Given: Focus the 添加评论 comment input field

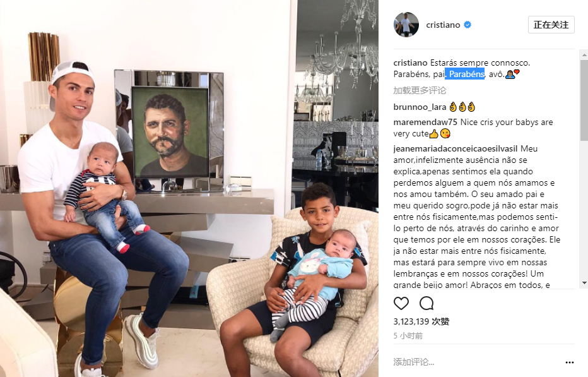Looking at the screenshot, I should pyautogui.click(x=476, y=362).
